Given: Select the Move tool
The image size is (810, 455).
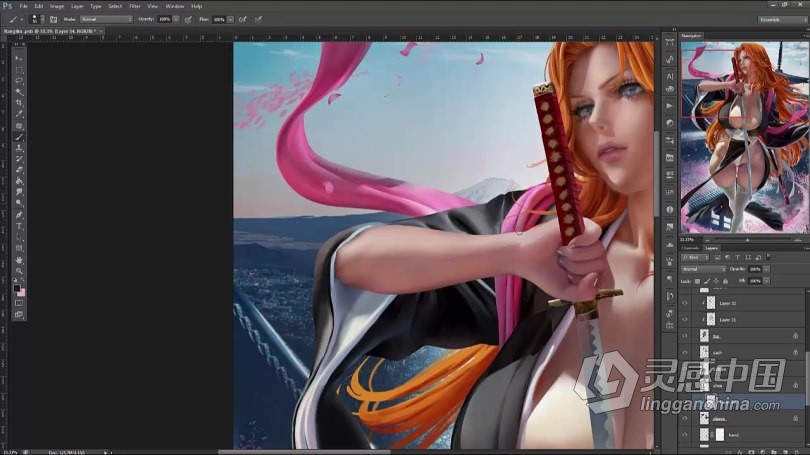Looking at the screenshot, I should [19, 59].
